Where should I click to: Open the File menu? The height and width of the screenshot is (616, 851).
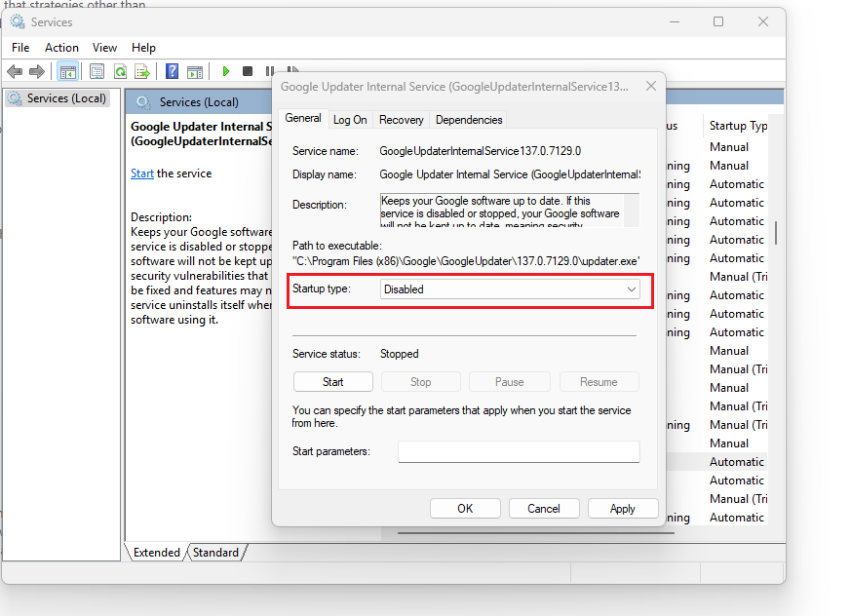tap(20, 48)
